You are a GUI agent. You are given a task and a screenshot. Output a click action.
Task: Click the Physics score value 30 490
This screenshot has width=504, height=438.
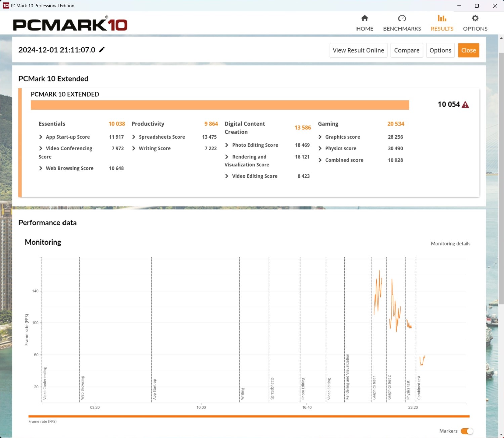[x=395, y=148]
